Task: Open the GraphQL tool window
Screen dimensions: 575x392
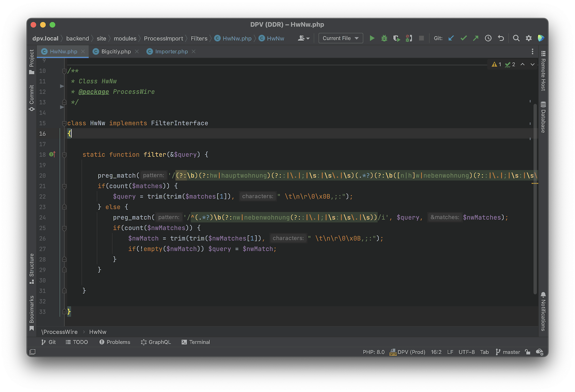Action: tap(156, 342)
